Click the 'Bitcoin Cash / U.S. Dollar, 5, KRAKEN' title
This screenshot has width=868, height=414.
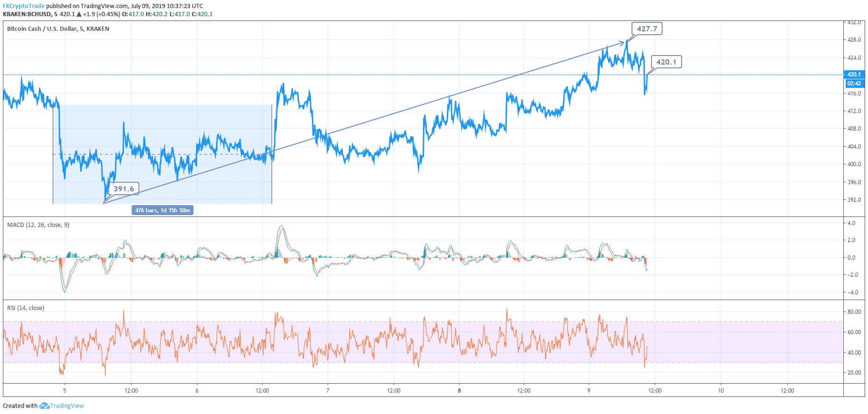pyautogui.click(x=58, y=29)
